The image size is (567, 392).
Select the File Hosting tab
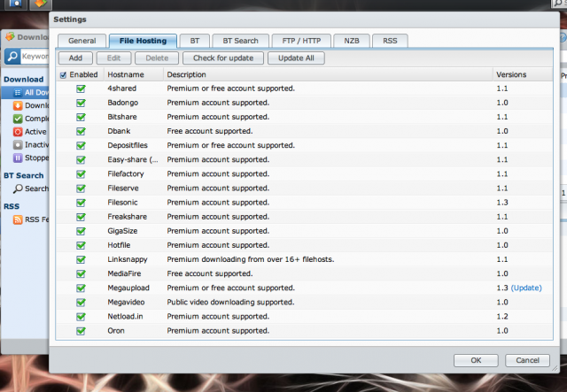[x=143, y=41]
